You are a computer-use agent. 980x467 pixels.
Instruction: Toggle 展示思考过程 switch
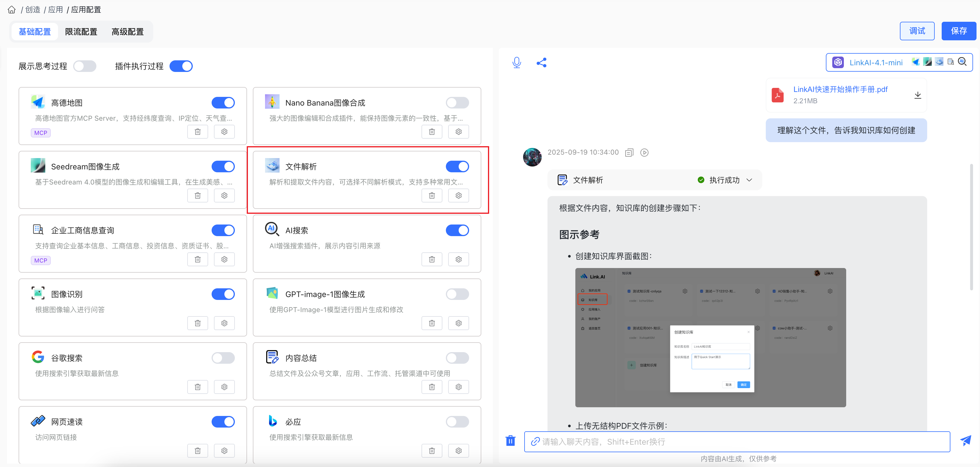pyautogui.click(x=85, y=66)
